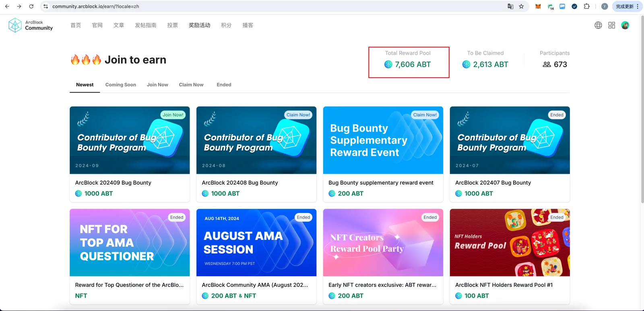Switch to the Join Now tab
This screenshot has height=311, width=644.
(157, 85)
